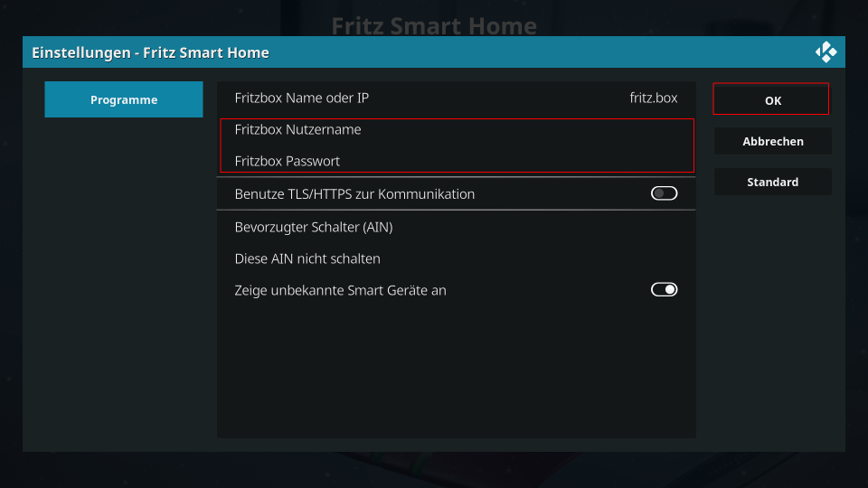The image size is (868, 488).
Task: Click the Abbrechen button
Action: (772, 141)
